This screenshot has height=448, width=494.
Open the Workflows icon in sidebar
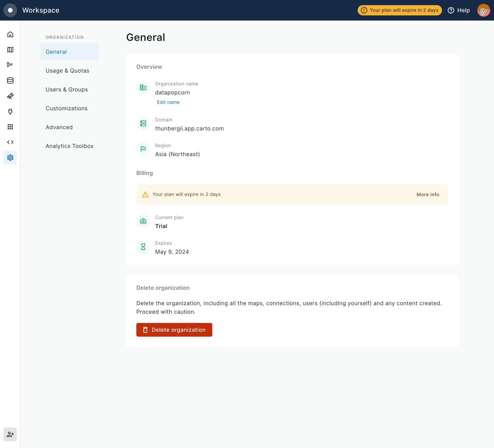click(10, 65)
